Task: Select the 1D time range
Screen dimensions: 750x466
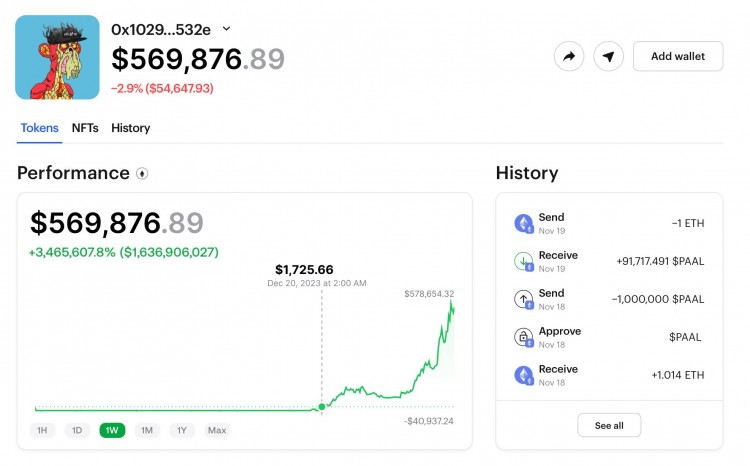Action: [76, 430]
